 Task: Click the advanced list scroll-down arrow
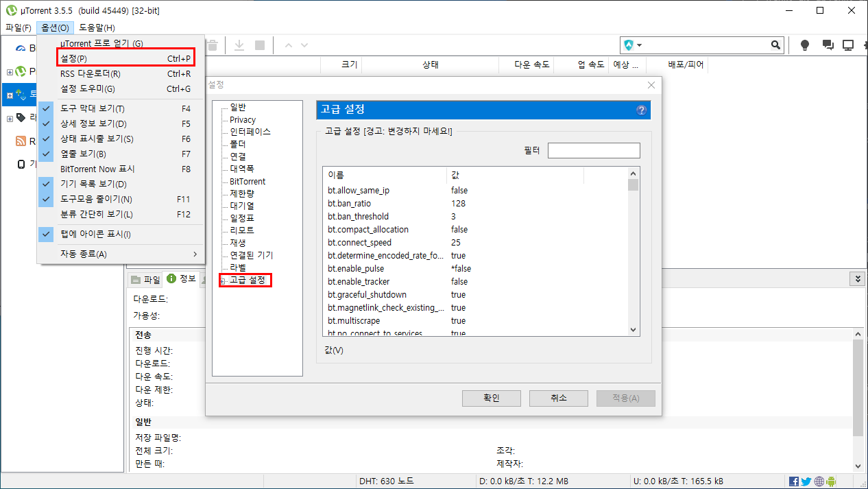tap(634, 329)
